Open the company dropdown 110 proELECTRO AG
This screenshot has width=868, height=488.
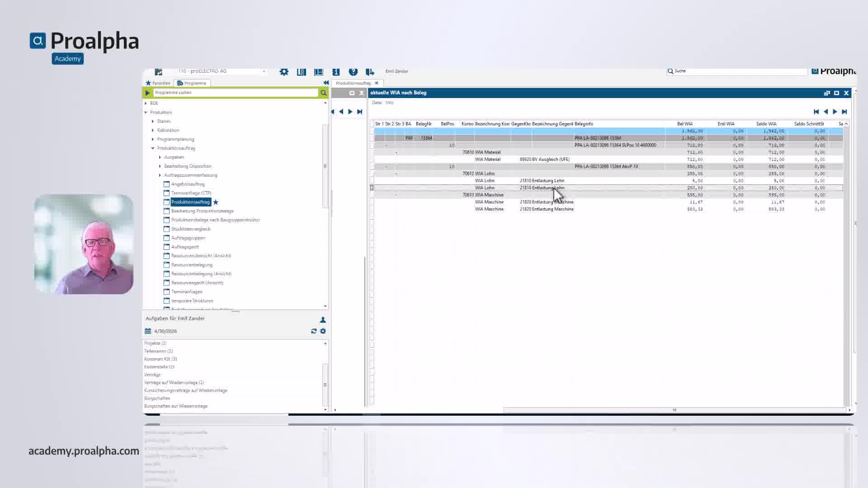tap(222, 71)
